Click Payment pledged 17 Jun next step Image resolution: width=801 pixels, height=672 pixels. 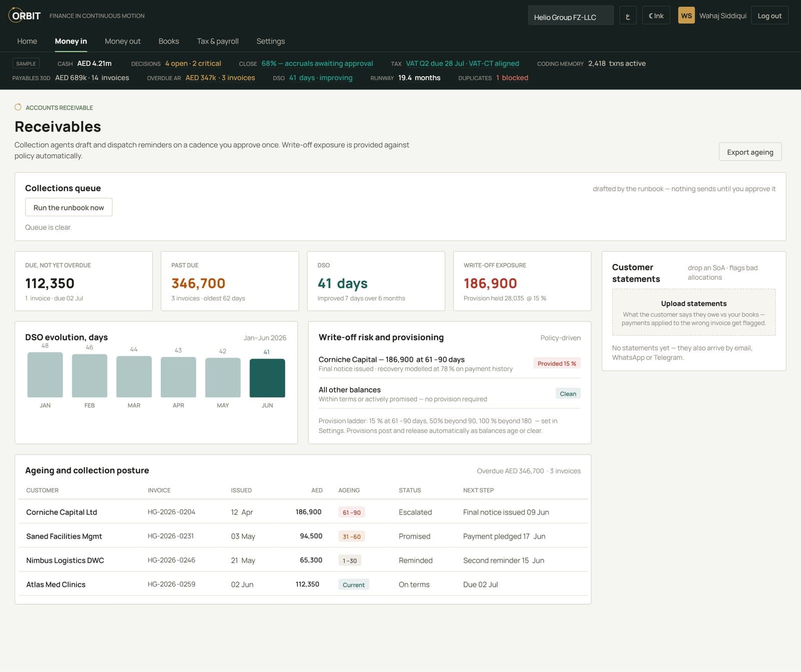click(504, 536)
